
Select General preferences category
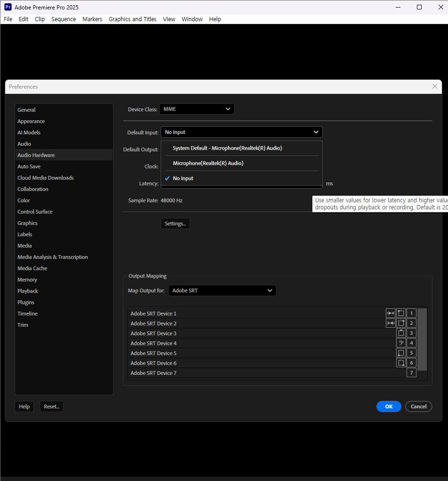pyautogui.click(x=64, y=110)
